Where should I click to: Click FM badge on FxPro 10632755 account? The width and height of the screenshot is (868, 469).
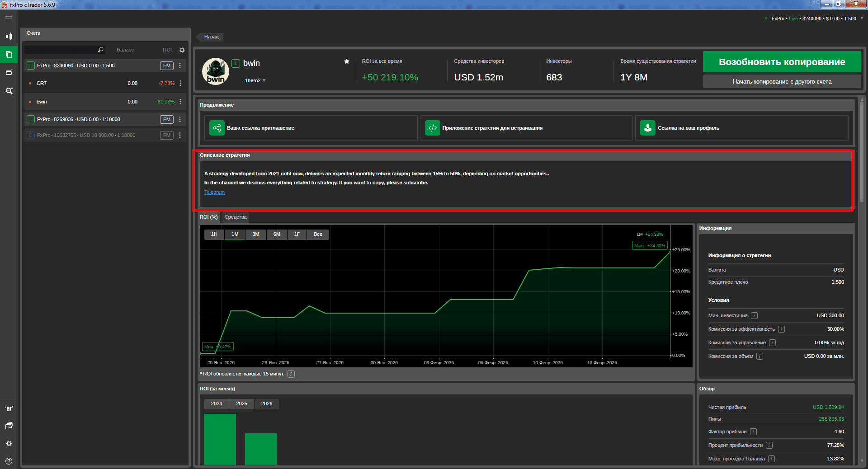pyautogui.click(x=167, y=135)
